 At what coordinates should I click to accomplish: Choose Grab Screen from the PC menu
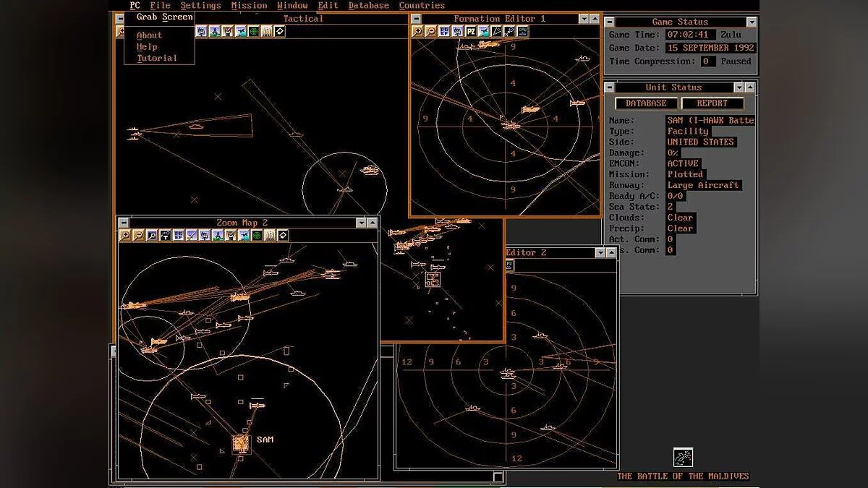click(165, 17)
